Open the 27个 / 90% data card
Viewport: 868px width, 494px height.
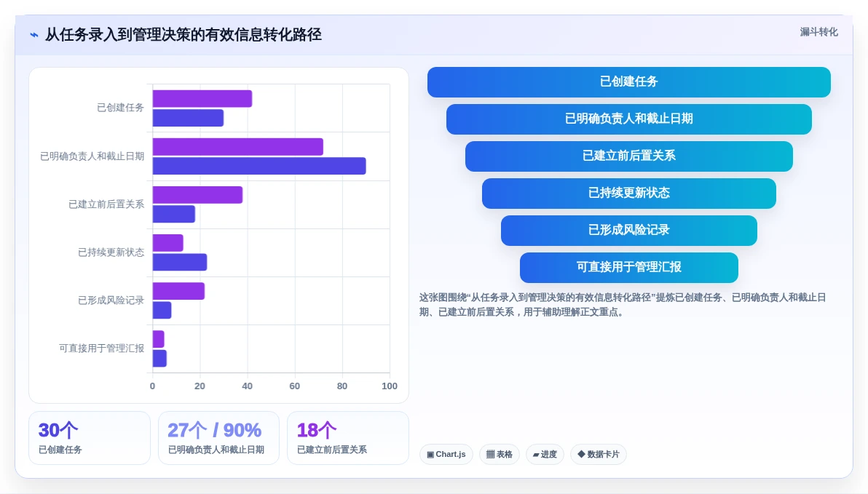coord(218,437)
